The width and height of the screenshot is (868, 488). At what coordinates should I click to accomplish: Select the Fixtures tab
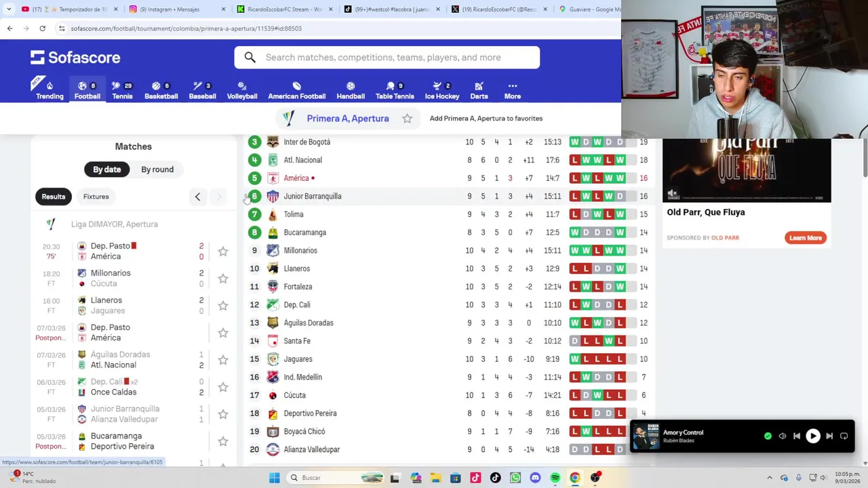click(x=96, y=197)
